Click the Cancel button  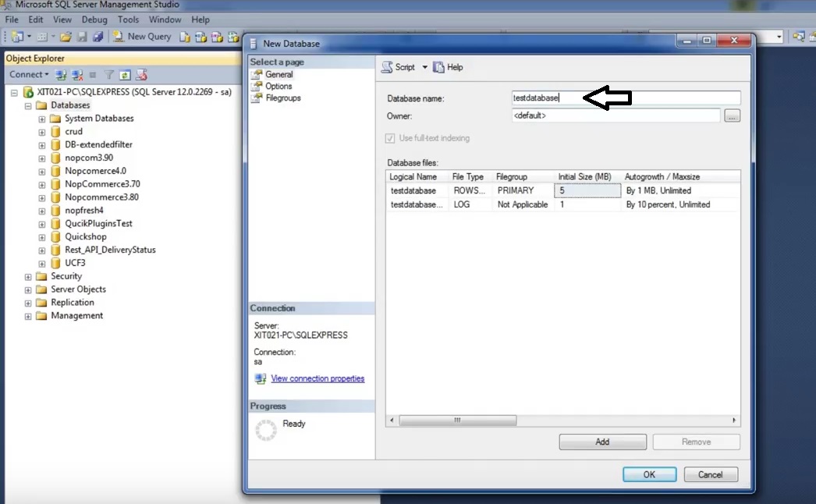(x=711, y=474)
